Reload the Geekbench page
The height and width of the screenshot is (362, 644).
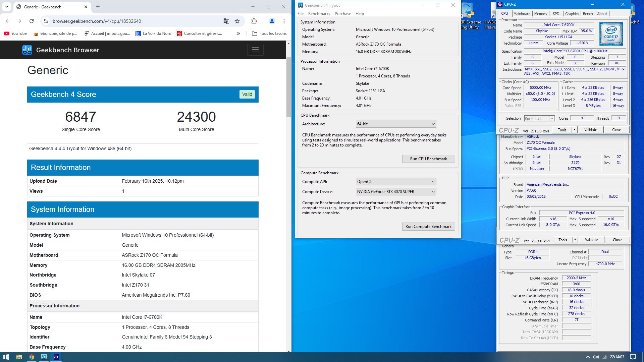point(32,21)
